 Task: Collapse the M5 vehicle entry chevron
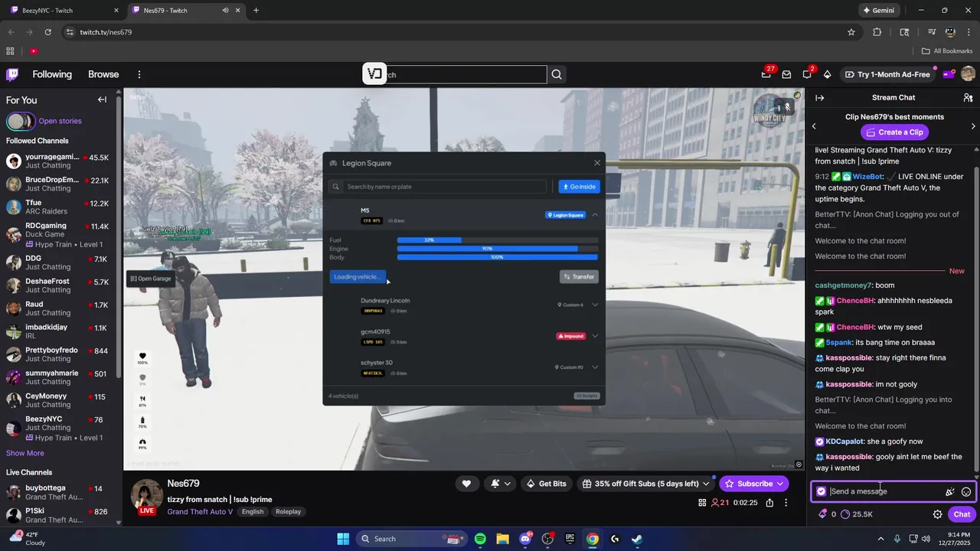595,215
